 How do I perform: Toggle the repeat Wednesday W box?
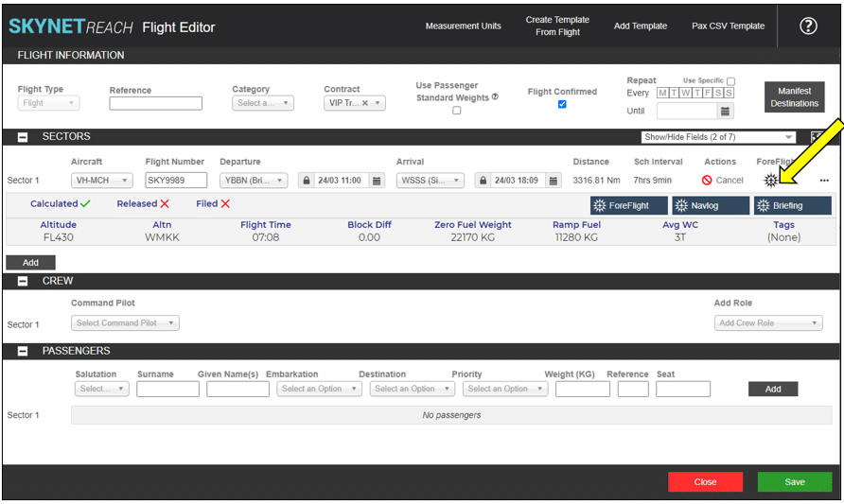(685, 93)
